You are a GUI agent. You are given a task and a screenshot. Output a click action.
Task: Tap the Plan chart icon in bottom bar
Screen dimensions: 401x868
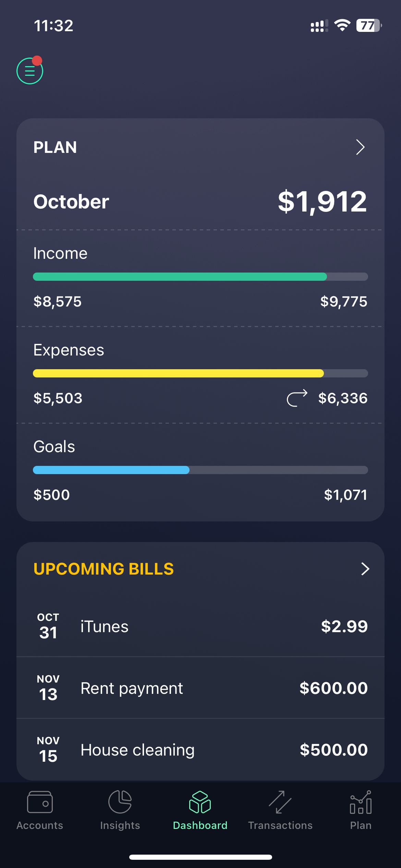click(x=361, y=802)
